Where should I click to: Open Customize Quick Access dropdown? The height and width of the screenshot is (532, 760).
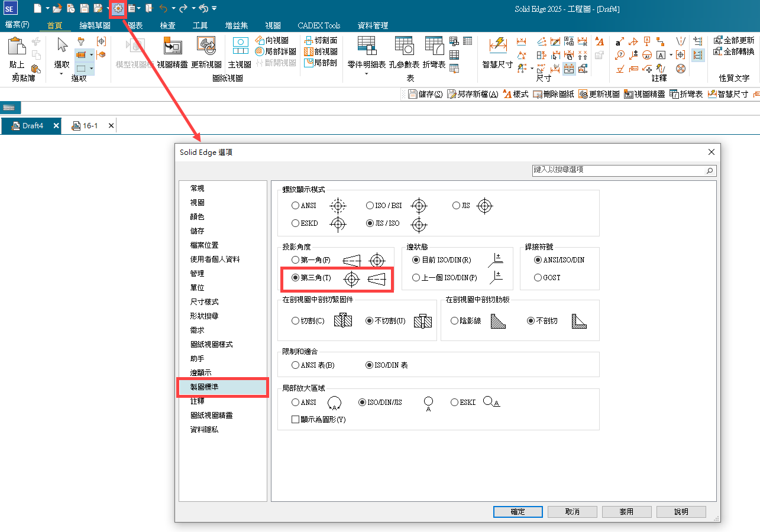(214, 8)
